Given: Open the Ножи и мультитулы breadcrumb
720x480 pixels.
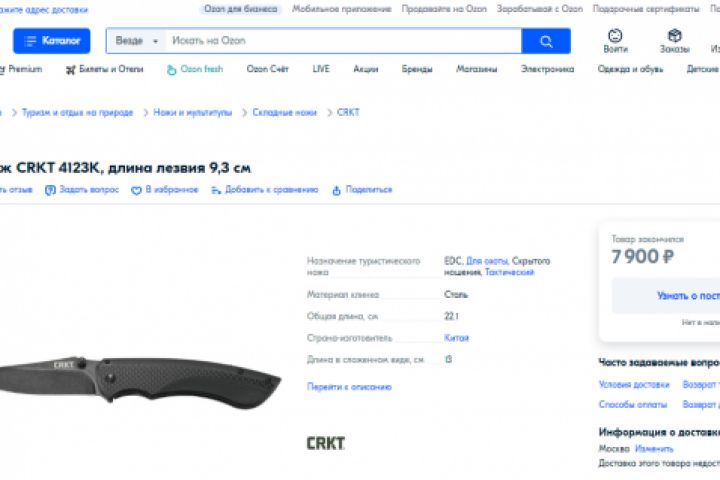Looking at the screenshot, I should 192,113.
